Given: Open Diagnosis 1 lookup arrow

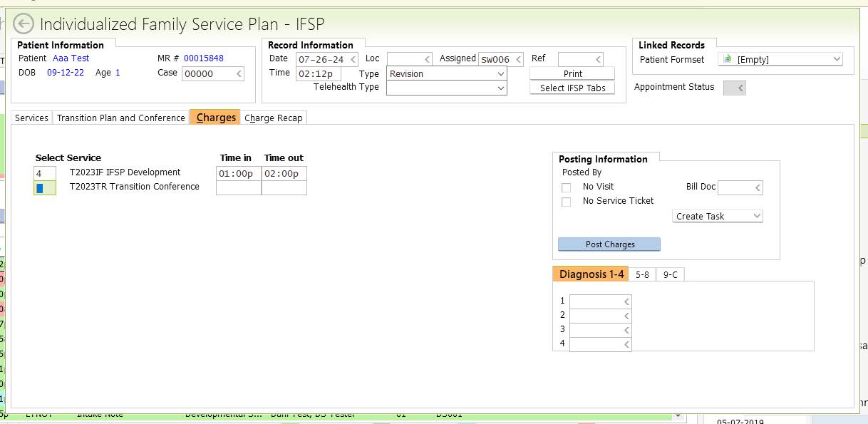Looking at the screenshot, I should (x=626, y=301).
